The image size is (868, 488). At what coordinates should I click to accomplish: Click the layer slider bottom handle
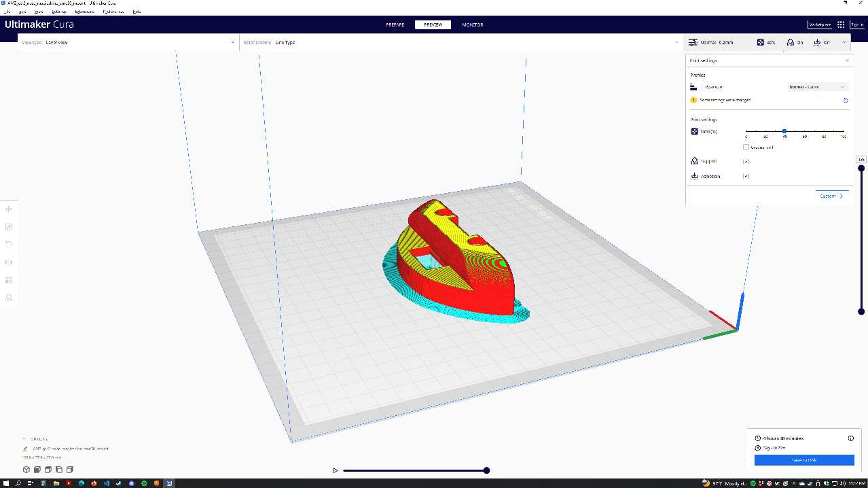(x=861, y=311)
